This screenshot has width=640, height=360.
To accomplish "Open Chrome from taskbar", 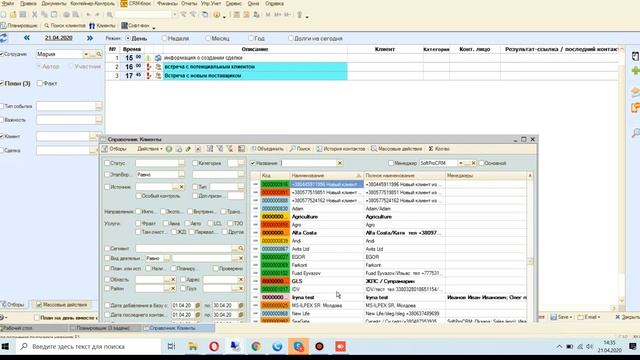I will [x=256, y=347].
